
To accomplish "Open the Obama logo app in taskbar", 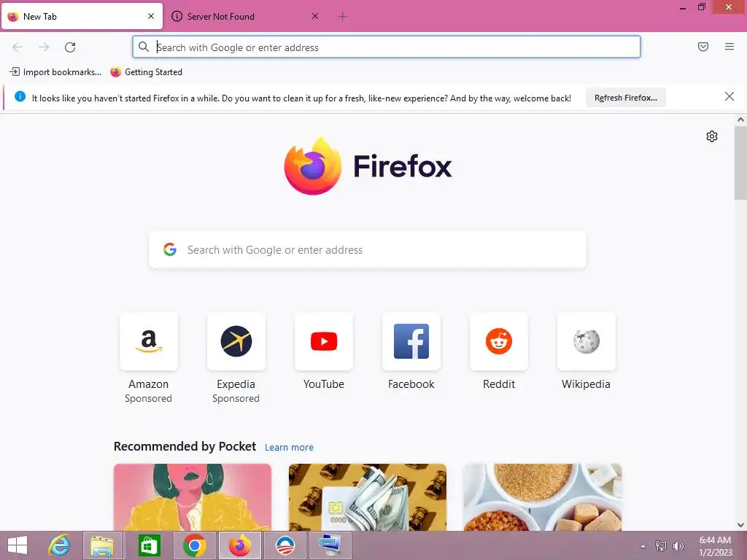I will pos(285,545).
